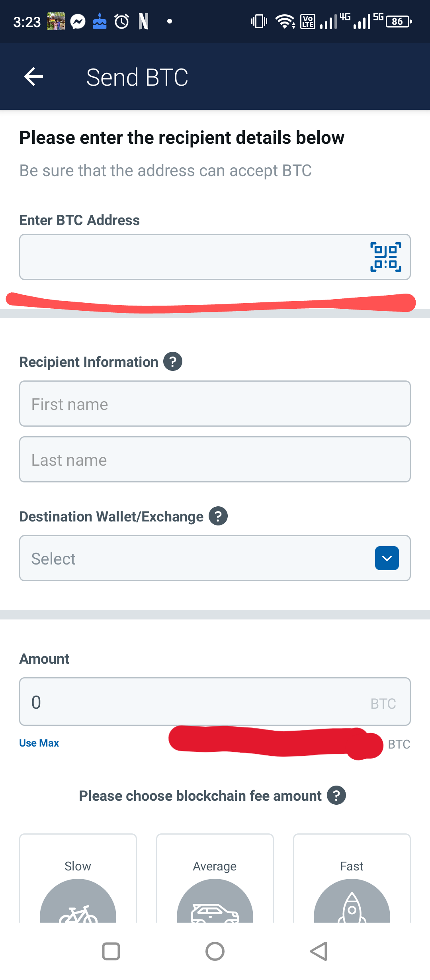Tap the Android home circle button

(215, 952)
